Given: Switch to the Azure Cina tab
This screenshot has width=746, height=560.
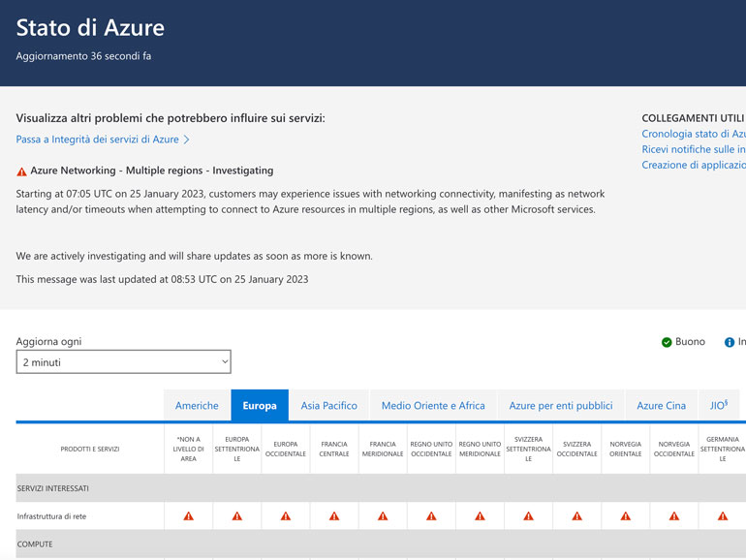Looking at the screenshot, I should click(662, 405).
